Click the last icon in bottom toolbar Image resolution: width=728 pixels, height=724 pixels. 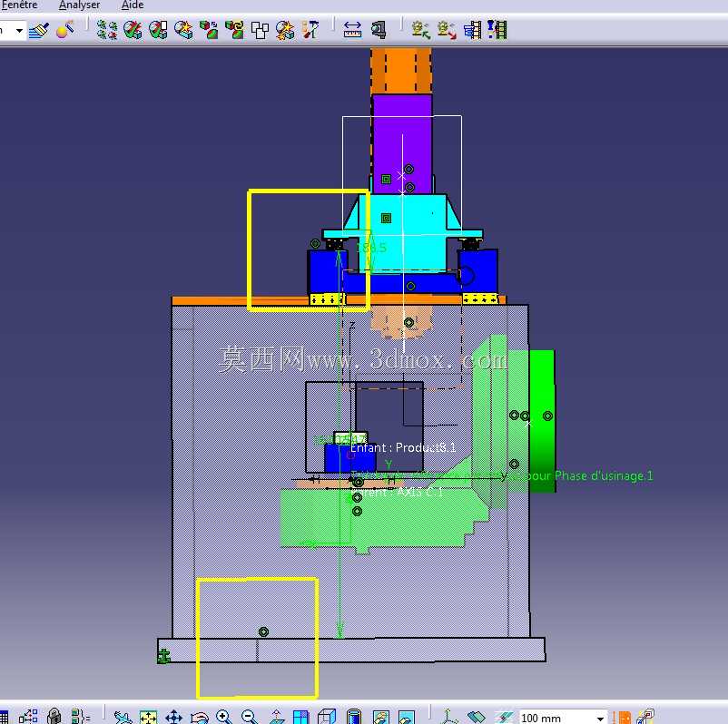pos(645,717)
